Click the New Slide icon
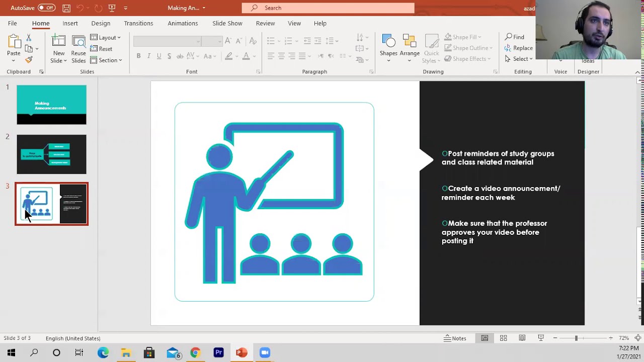Screen dimensions: 644x362 tap(59, 42)
